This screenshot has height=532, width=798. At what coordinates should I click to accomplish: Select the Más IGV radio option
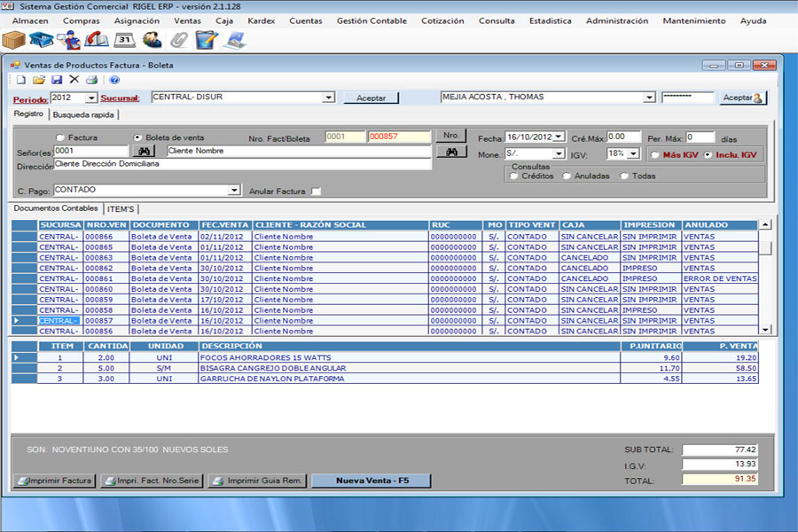click(654, 154)
